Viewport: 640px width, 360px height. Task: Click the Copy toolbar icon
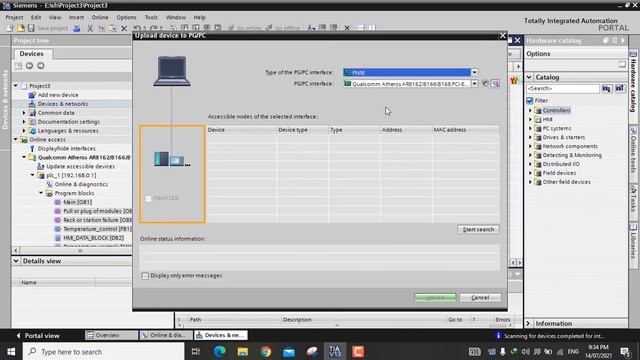pos(102,28)
